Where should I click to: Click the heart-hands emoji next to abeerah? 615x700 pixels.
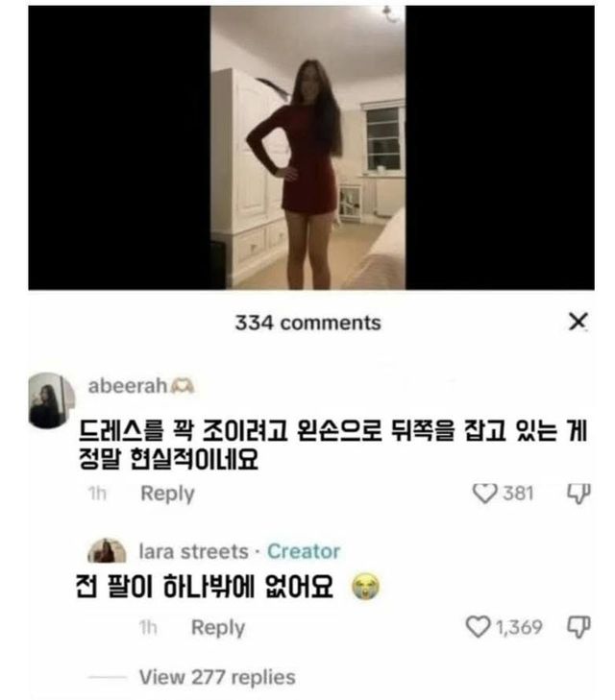tap(184, 386)
